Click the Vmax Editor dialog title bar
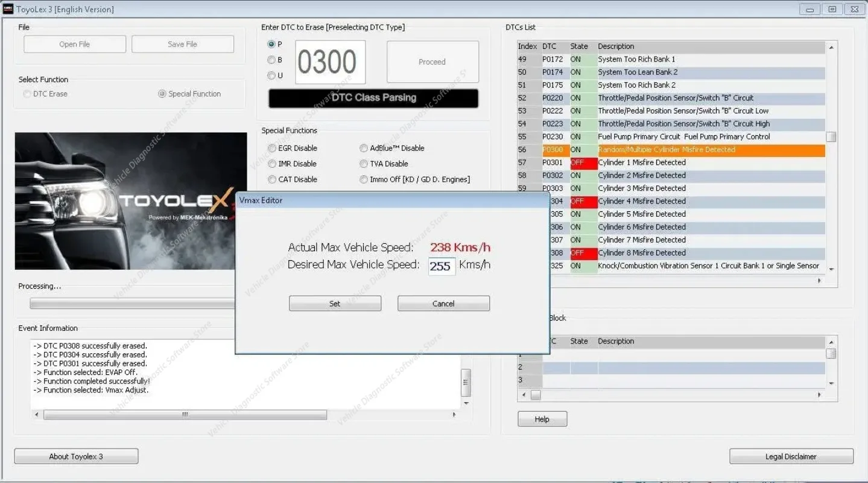The height and width of the screenshot is (483, 868). [392, 200]
